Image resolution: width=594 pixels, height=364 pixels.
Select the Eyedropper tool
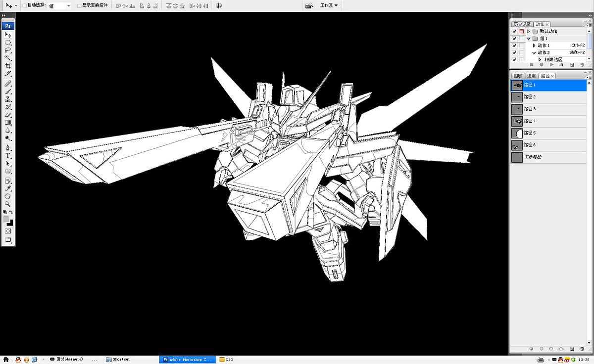pyautogui.click(x=8, y=188)
